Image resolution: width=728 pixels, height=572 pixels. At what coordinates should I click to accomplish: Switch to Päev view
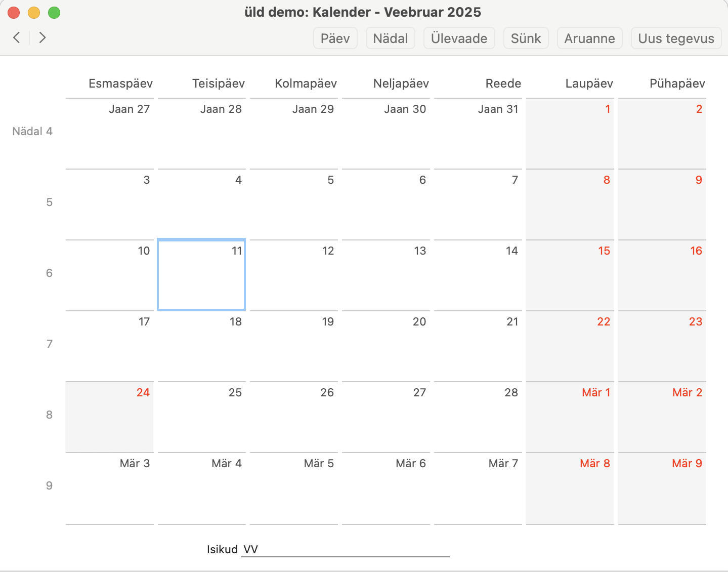(x=335, y=38)
